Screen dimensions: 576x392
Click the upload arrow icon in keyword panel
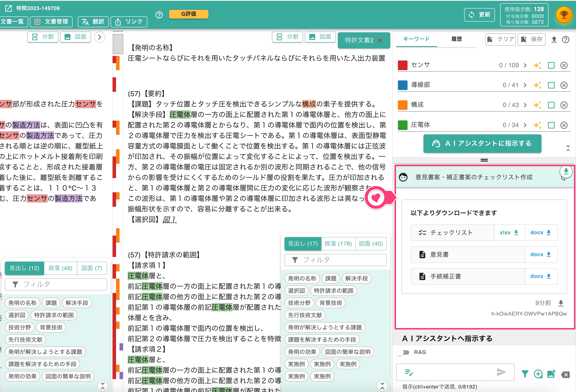[x=554, y=39]
